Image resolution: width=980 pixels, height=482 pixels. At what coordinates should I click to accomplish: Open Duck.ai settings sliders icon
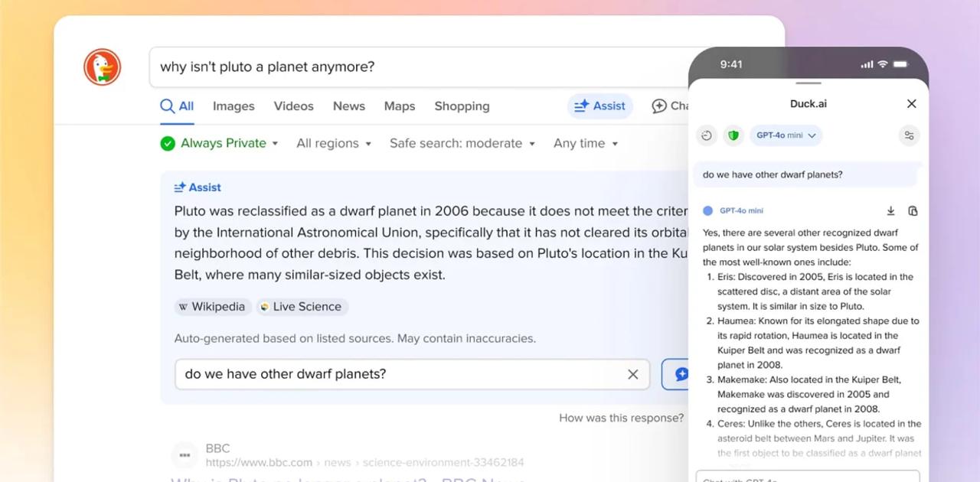coord(909,135)
